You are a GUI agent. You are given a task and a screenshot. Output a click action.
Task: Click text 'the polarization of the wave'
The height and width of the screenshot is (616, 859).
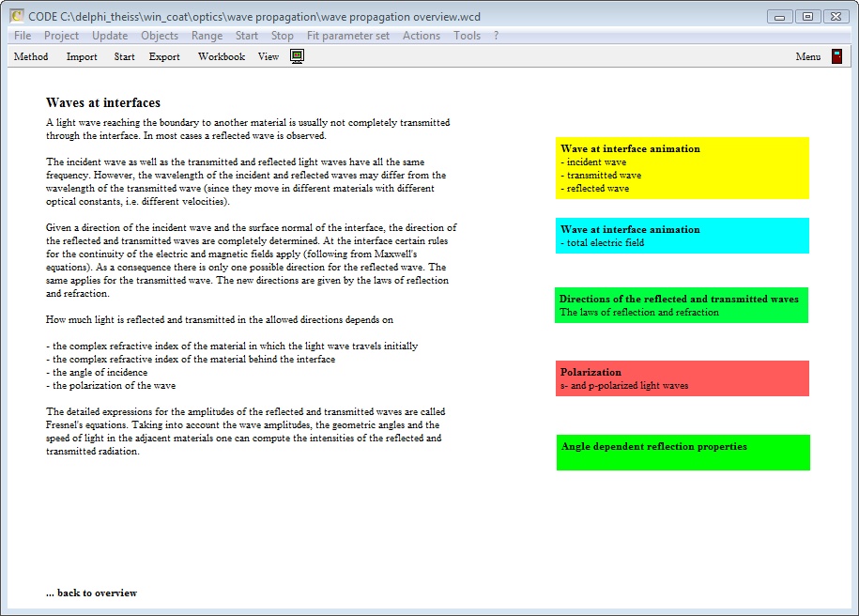pyautogui.click(x=114, y=385)
